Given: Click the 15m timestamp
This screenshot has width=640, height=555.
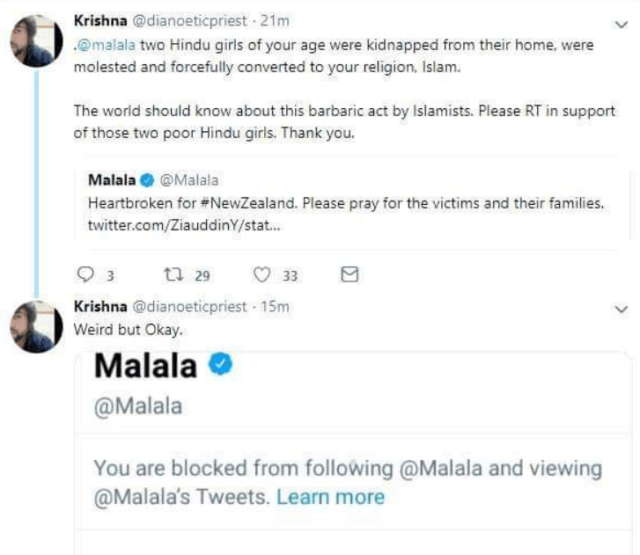Looking at the screenshot, I should coord(275,307).
